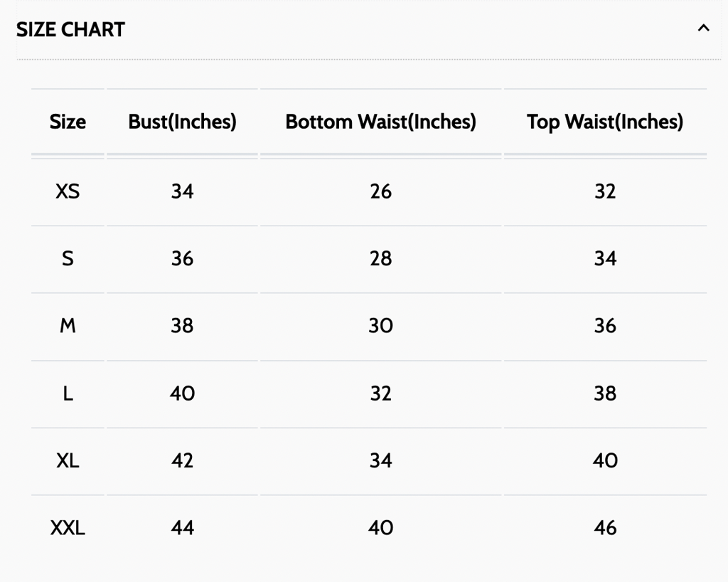Click the Bust(Inches) column header

pos(183,122)
